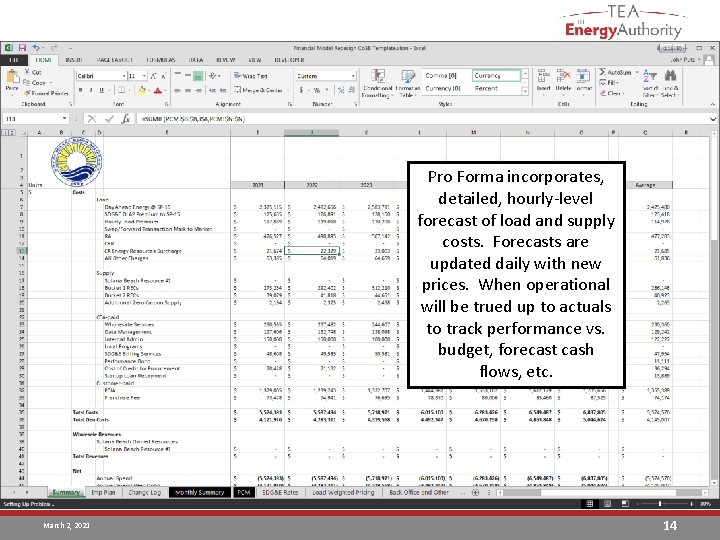Open the SDG&E Rates sheet tab
The height and width of the screenshot is (540, 720).
coord(280,492)
